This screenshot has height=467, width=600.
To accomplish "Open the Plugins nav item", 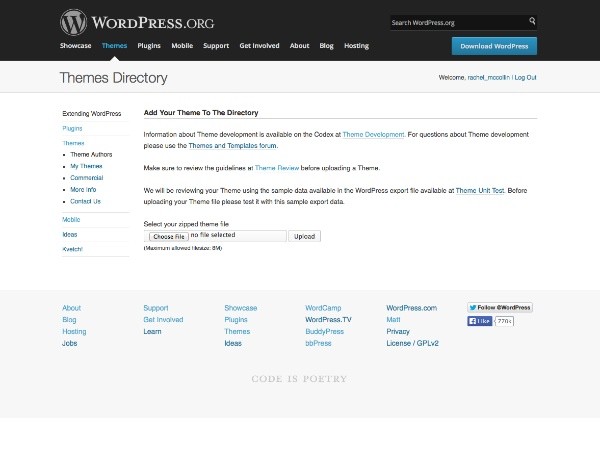I will pos(149,46).
